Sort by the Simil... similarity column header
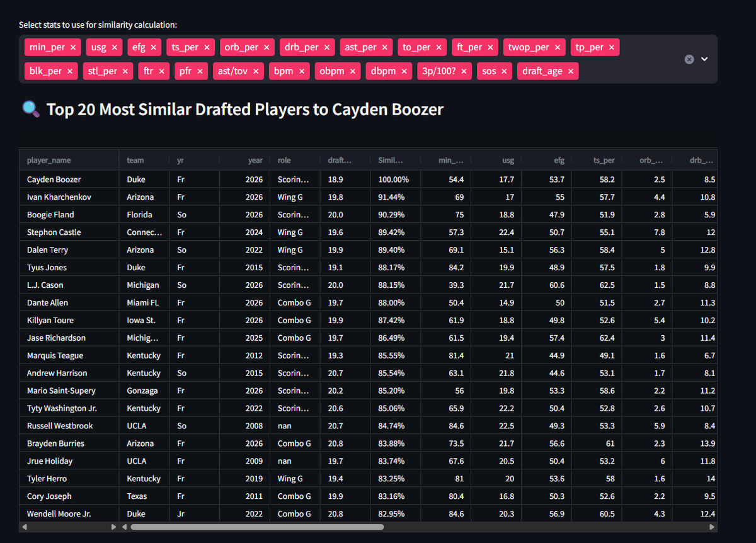Image resolution: width=756 pixels, height=543 pixels. [x=396, y=161]
